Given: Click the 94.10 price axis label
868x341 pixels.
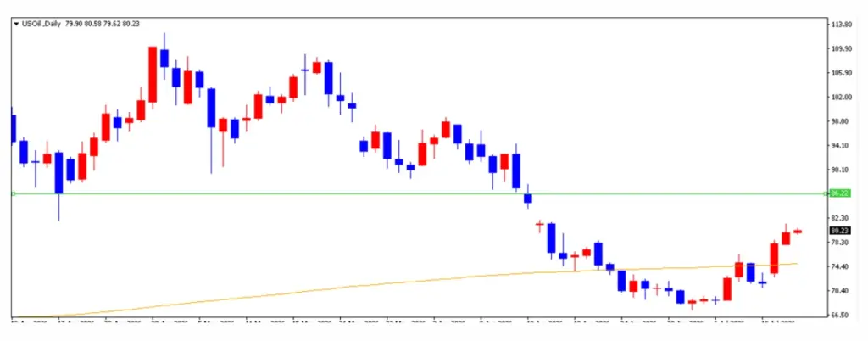Looking at the screenshot, I should (x=841, y=146).
